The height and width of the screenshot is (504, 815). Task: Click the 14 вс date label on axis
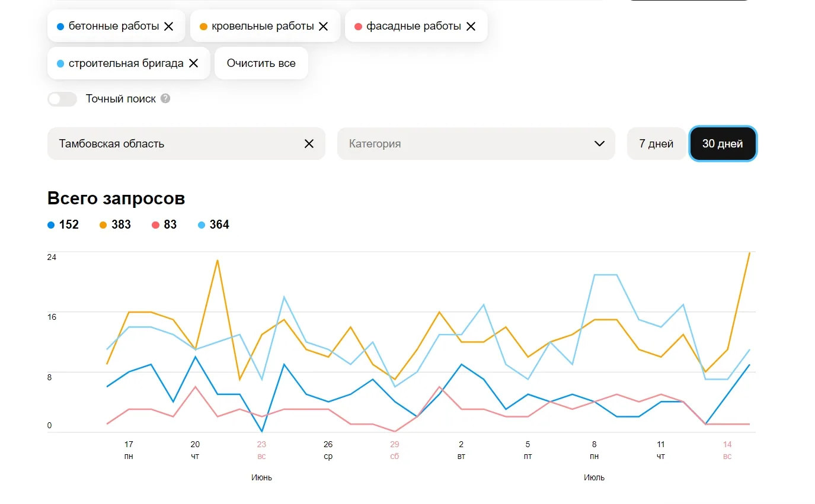coord(727,450)
